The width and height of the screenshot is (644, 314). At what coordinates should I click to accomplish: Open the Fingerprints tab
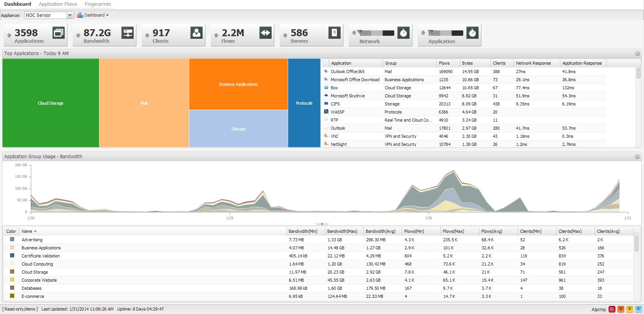(98, 4)
